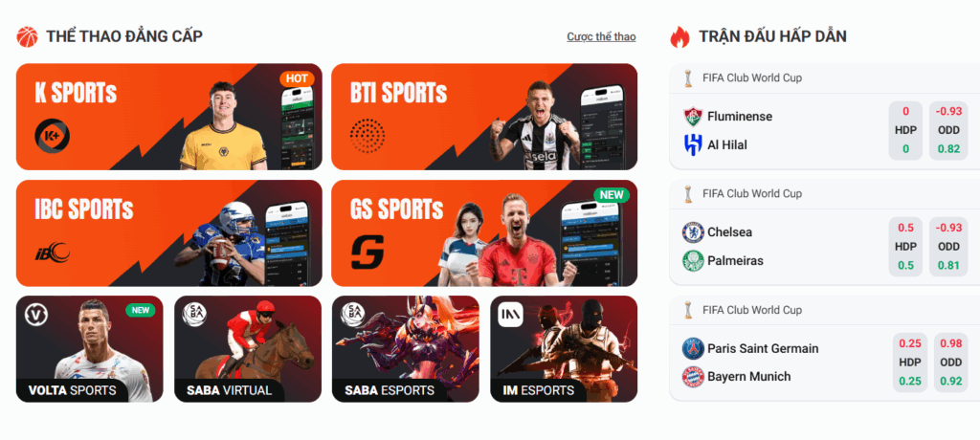The height and width of the screenshot is (440, 980).
Task: Click the Fluminense team crest
Action: click(693, 117)
